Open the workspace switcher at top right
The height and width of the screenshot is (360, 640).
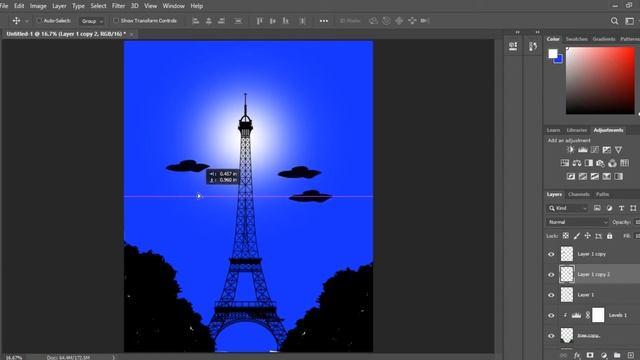pos(630,21)
